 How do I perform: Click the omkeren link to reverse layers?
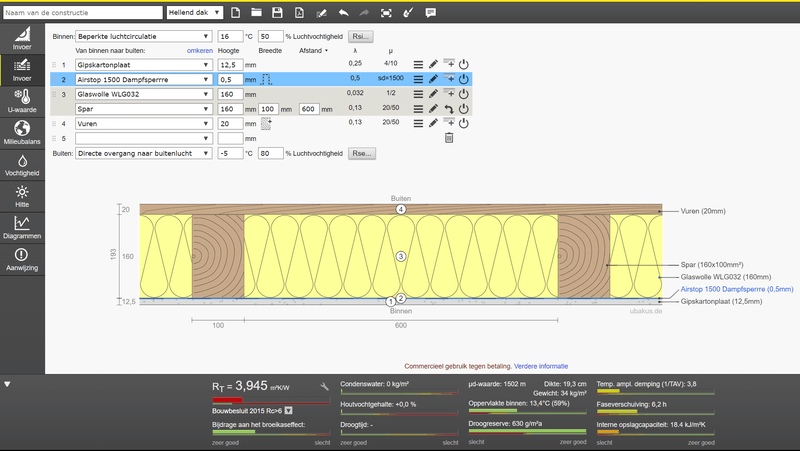coord(199,51)
